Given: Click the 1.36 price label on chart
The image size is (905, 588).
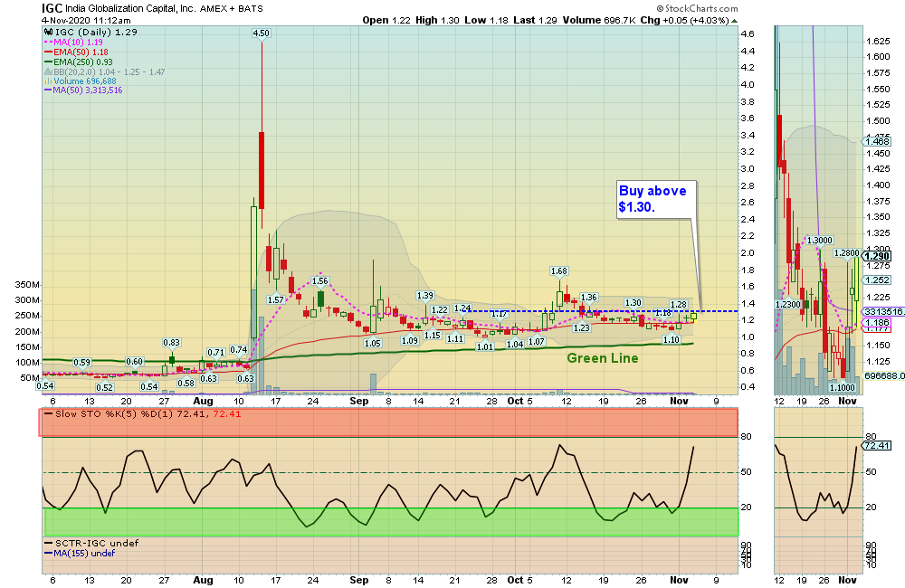Looking at the screenshot, I should (x=588, y=298).
